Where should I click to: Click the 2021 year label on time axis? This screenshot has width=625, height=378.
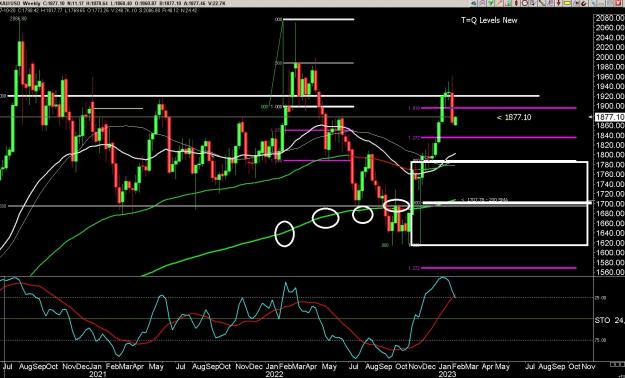[x=97, y=374]
